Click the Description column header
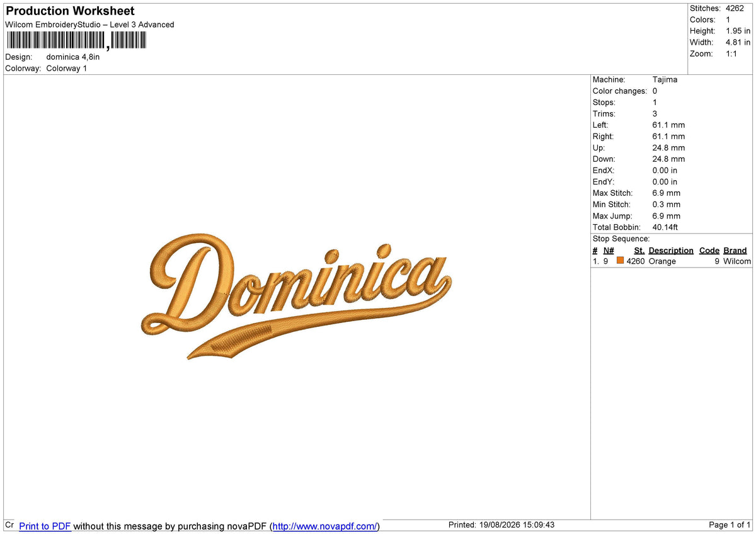The height and width of the screenshot is (534, 756). tap(671, 250)
